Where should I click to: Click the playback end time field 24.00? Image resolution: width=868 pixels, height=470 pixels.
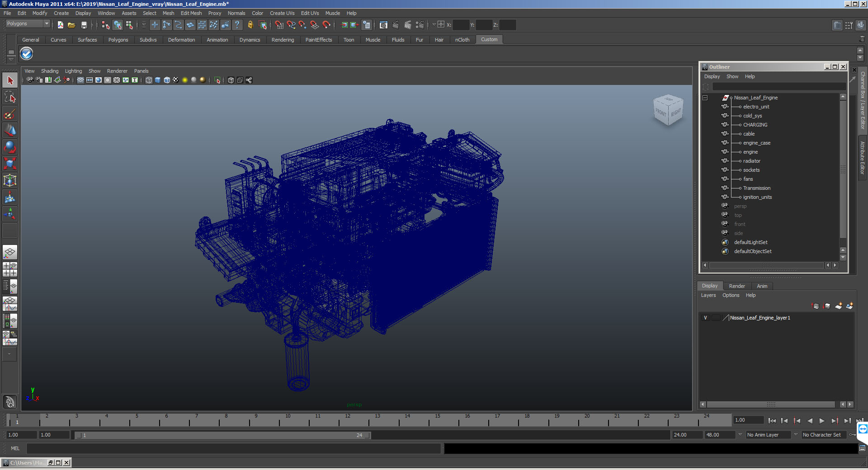[x=687, y=435]
